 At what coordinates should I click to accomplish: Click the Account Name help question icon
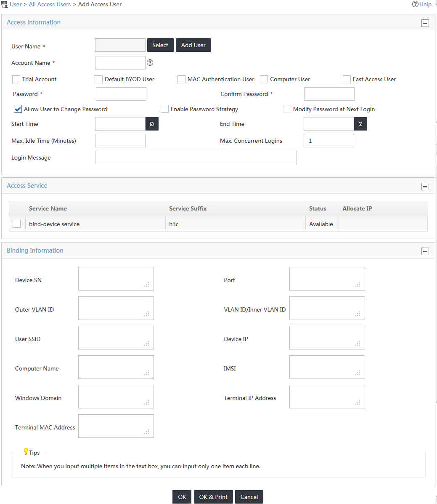pos(150,63)
